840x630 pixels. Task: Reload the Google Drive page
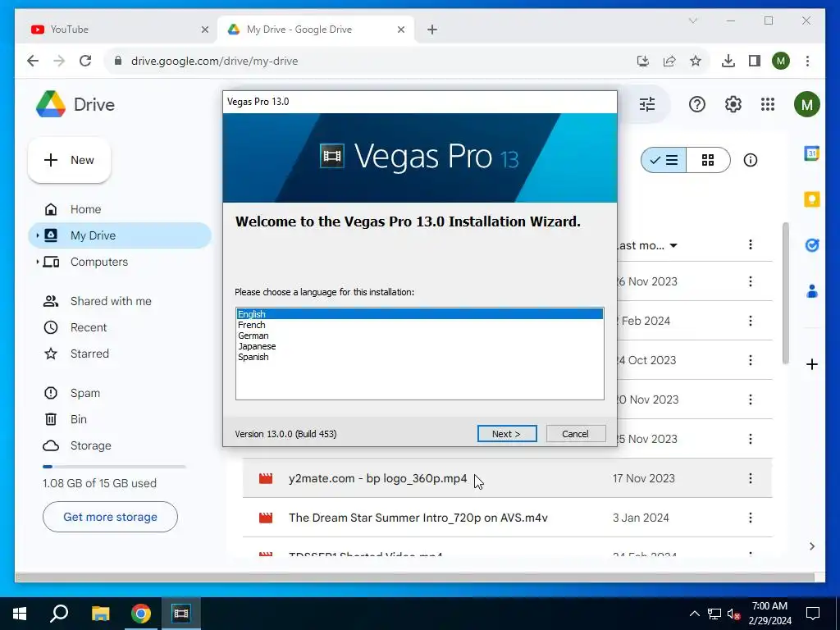pos(85,61)
